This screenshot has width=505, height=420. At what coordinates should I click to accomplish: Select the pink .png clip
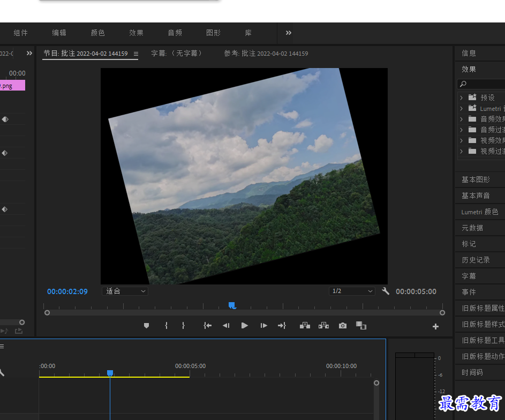[12, 86]
